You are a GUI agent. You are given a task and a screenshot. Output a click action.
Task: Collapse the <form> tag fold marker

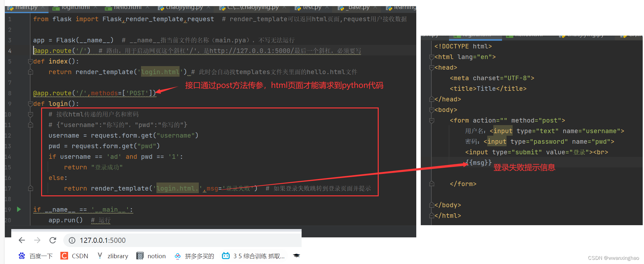(432, 120)
